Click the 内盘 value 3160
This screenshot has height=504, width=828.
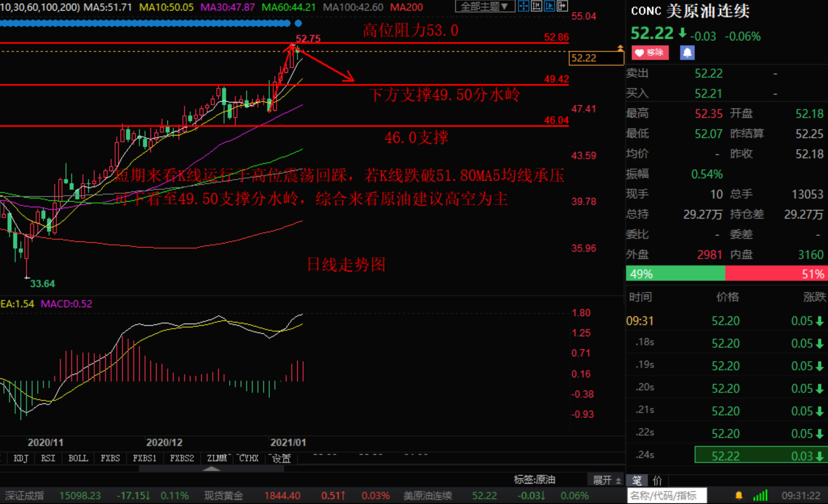click(810, 255)
